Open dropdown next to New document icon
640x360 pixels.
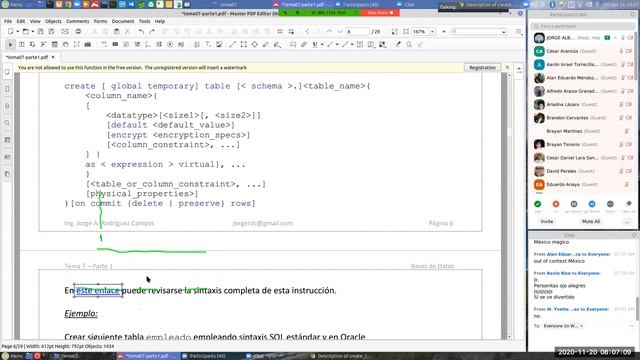(17, 32)
